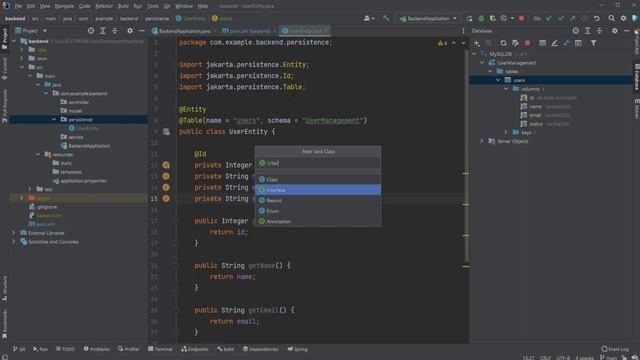Select Annotation in New Java Class popup
640x360 pixels.
point(318,221)
